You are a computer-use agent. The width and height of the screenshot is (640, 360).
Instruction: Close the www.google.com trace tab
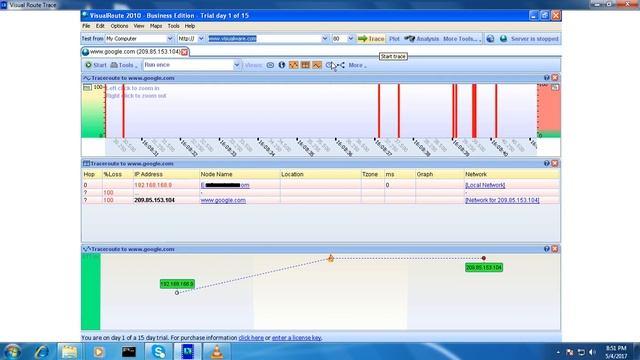tap(184, 52)
